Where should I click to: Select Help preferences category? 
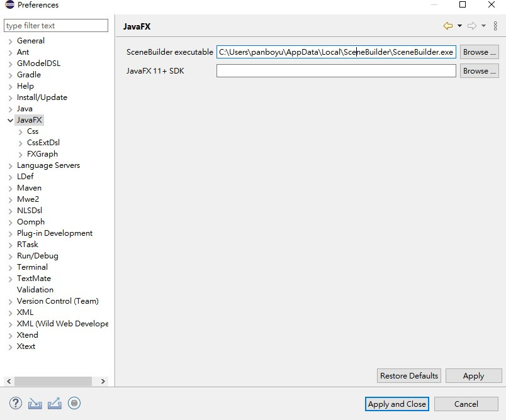click(26, 86)
